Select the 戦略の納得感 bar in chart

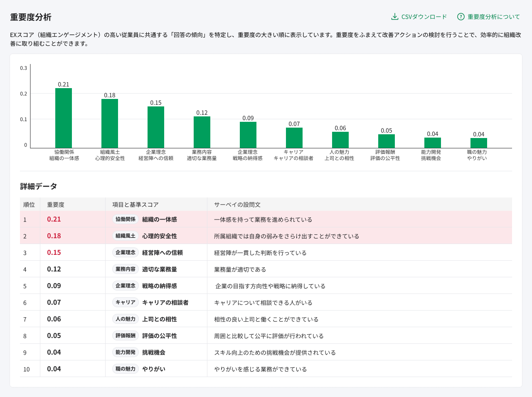(x=248, y=135)
